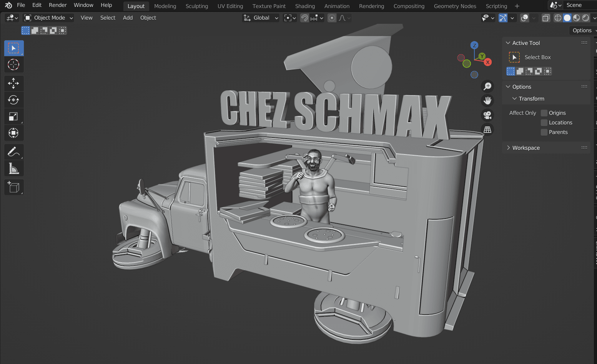Collapse the Active Tool panel
The width and height of the screenshot is (597, 364).
[508, 43]
